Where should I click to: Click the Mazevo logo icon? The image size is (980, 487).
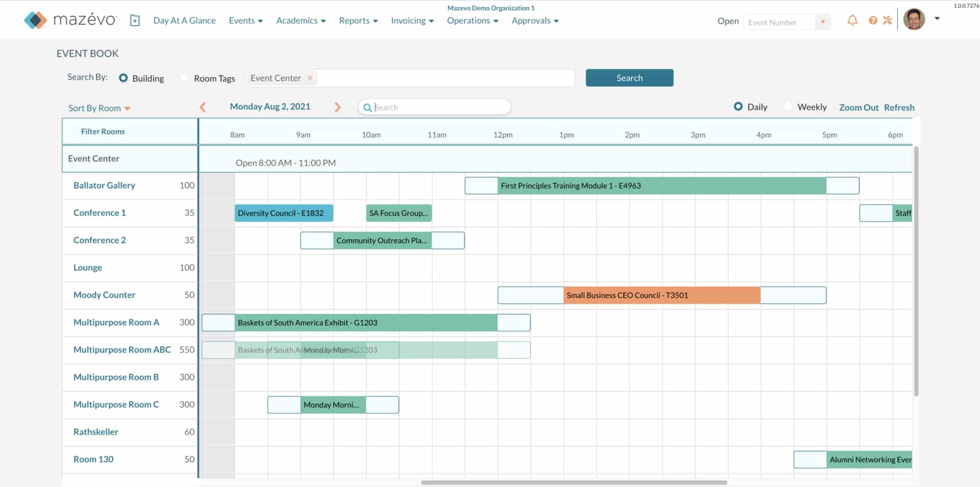coord(35,20)
